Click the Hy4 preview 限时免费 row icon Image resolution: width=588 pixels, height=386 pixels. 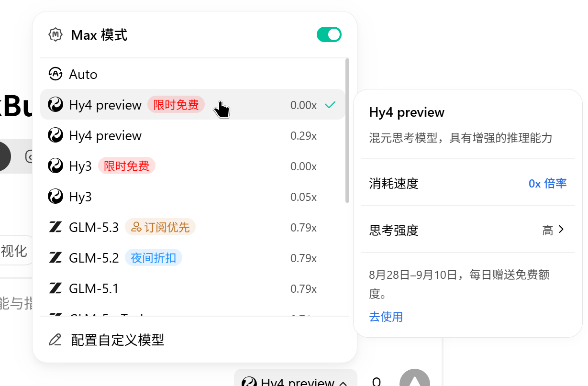coord(55,105)
